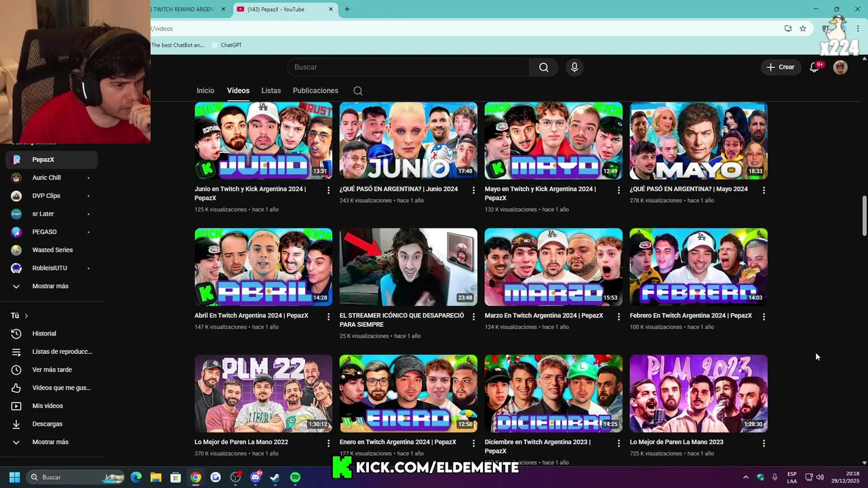Open the Tú section chevron

click(26, 316)
